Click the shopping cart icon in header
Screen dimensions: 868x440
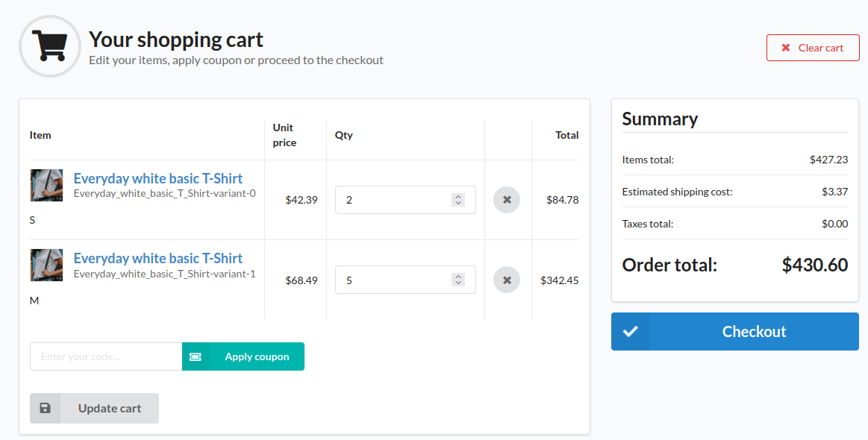pos(49,45)
